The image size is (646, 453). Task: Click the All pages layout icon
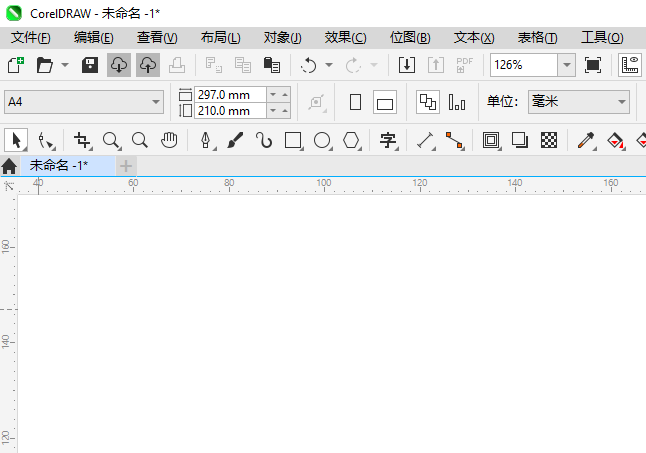pos(428,102)
